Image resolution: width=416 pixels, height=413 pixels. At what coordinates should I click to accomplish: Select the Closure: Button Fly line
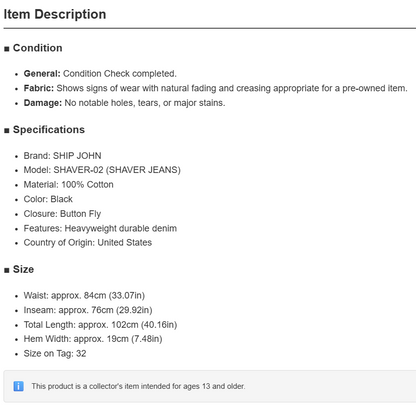(62, 214)
